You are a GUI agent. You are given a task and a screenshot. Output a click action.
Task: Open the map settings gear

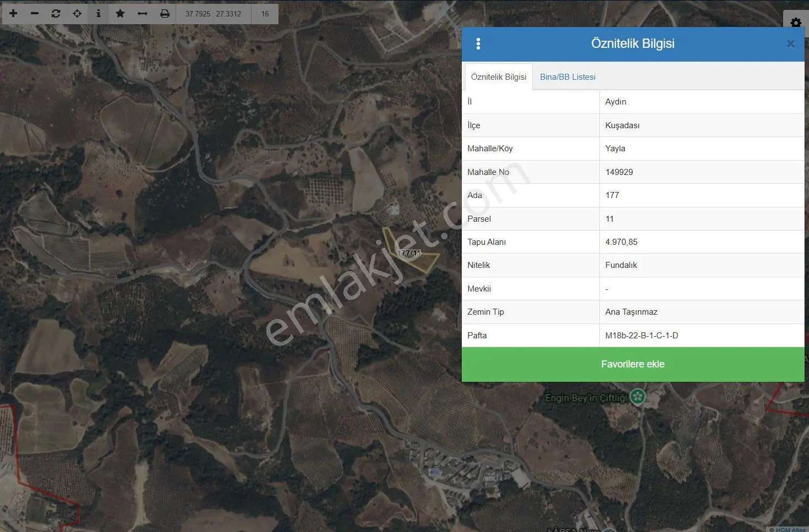click(x=796, y=23)
